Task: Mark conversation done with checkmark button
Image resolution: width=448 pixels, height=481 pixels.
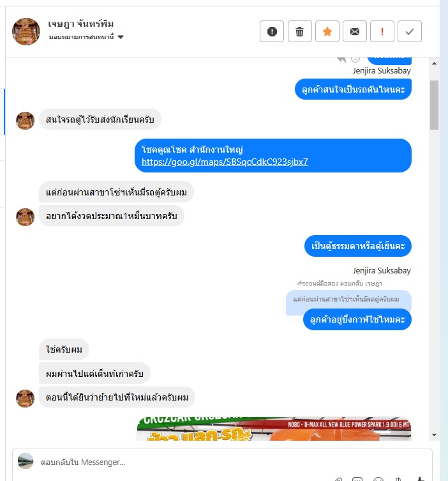Action: pos(409,31)
